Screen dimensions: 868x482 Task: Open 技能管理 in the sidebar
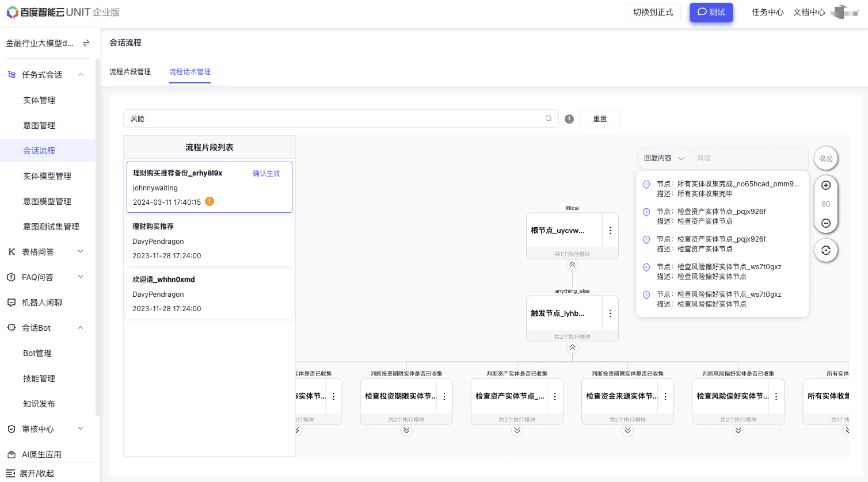coord(39,378)
